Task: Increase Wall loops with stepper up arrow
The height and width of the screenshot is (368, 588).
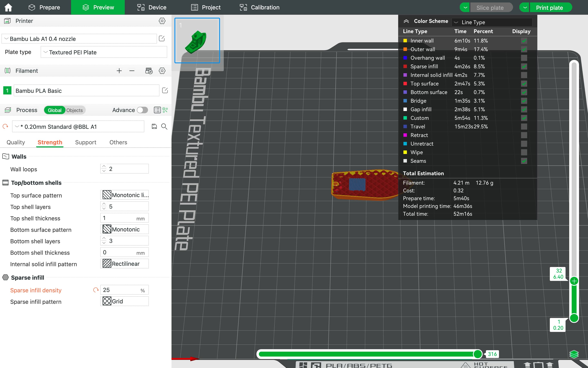Action: coord(104,166)
